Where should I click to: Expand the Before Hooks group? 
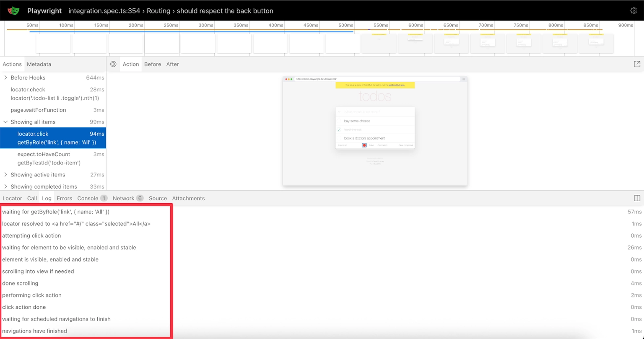click(5, 78)
